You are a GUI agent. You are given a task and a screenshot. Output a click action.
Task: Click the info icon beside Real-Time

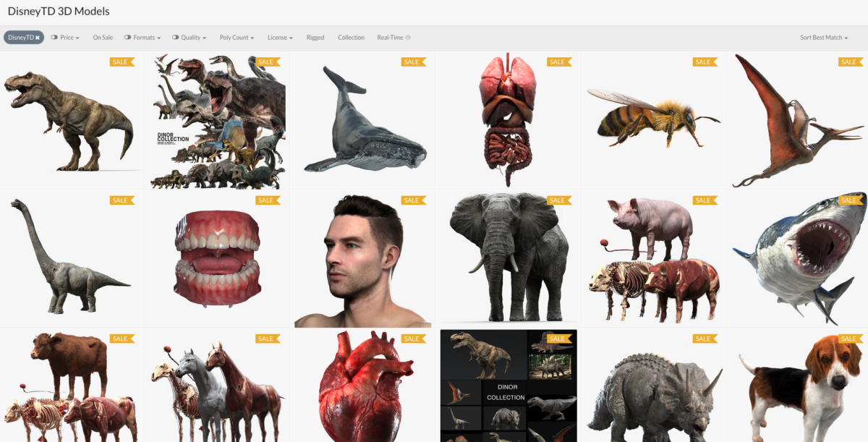pos(408,38)
